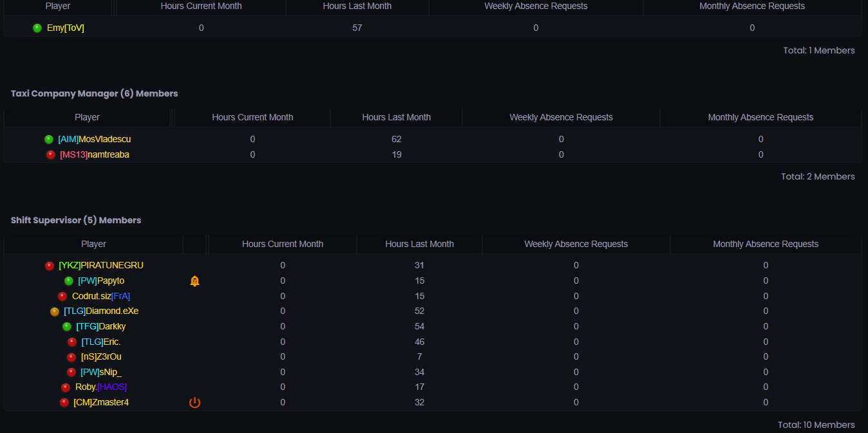Click the power icon next to Zmaster4

[194, 403]
